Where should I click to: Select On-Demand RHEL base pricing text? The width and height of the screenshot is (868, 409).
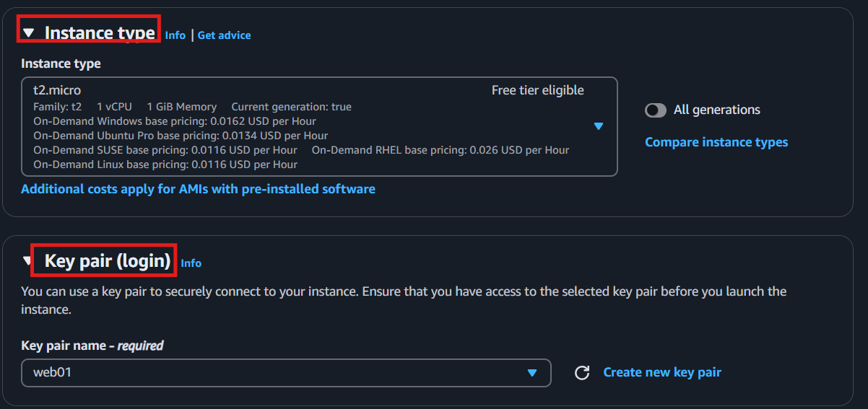click(x=440, y=150)
